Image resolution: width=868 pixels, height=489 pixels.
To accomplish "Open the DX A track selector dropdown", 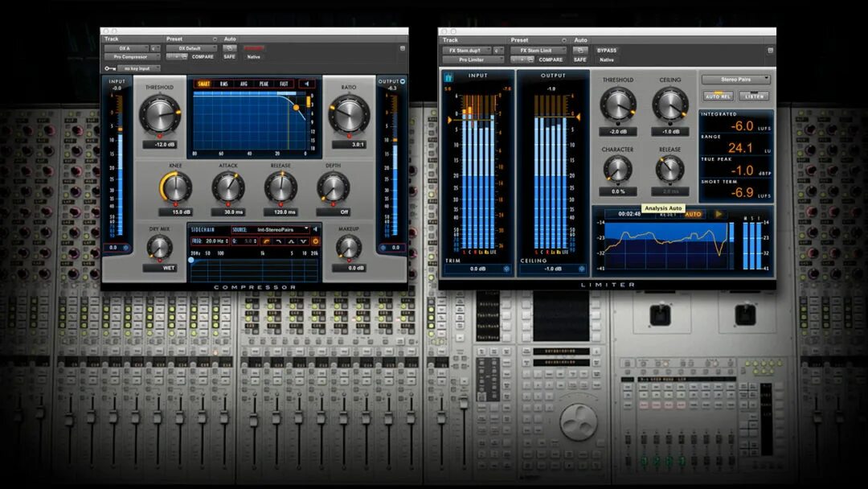I will pos(126,48).
